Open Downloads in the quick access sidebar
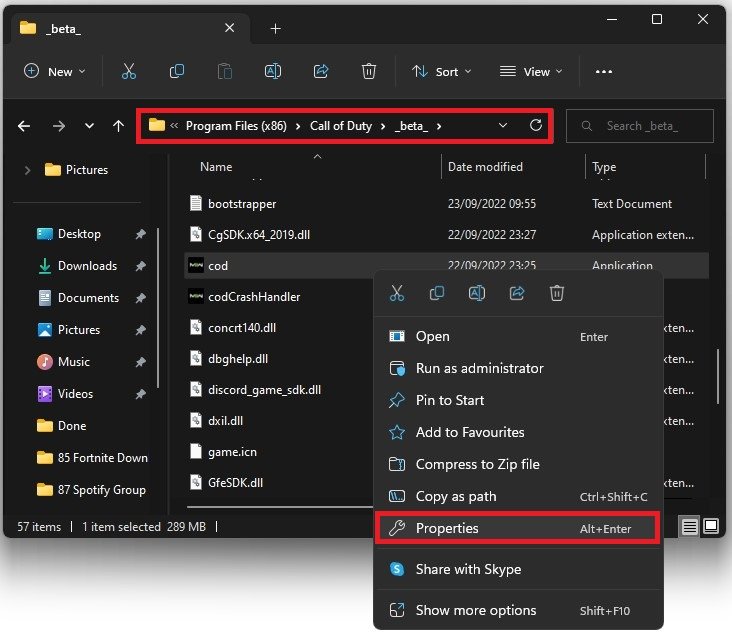This screenshot has width=732, height=632. pyautogui.click(x=87, y=266)
